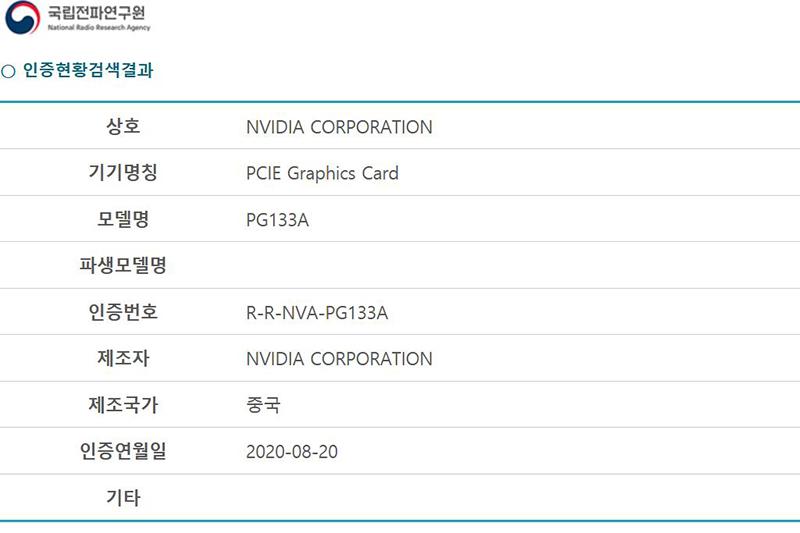Click the 기타 row label
Image resolution: width=800 pixels, height=533 pixels.
coord(123,497)
